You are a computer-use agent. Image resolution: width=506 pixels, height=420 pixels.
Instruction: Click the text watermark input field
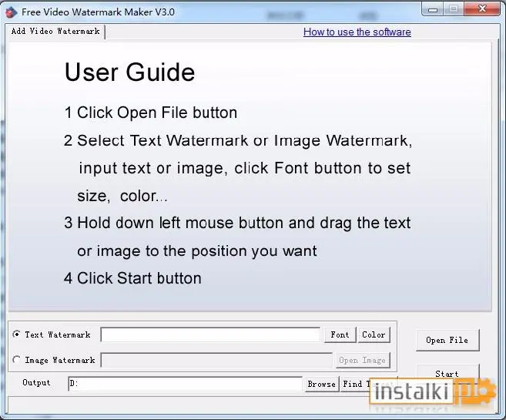click(x=210, y=334)
